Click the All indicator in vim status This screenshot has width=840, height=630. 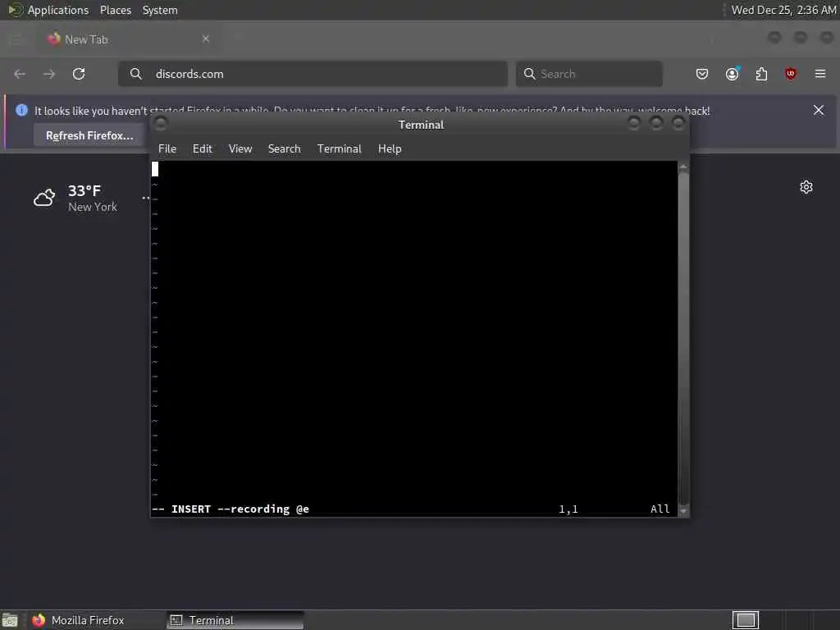pyautogui.click(x=660, y=509)
